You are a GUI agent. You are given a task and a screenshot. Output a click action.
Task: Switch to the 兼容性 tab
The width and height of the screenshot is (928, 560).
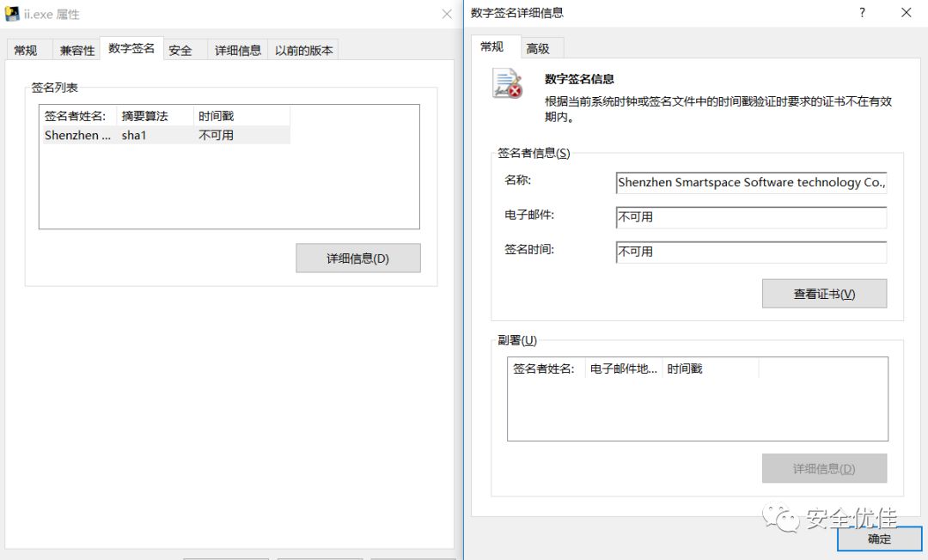[x=77, y=51]
